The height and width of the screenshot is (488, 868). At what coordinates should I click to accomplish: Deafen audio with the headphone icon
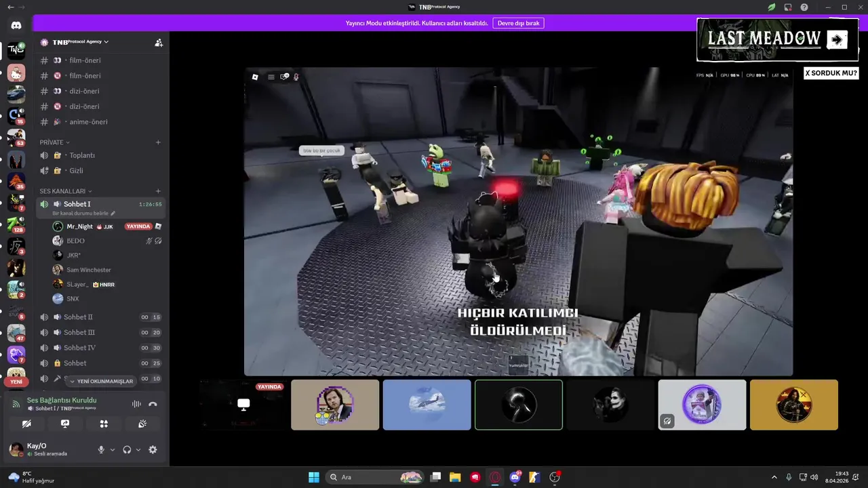point(127,449)
